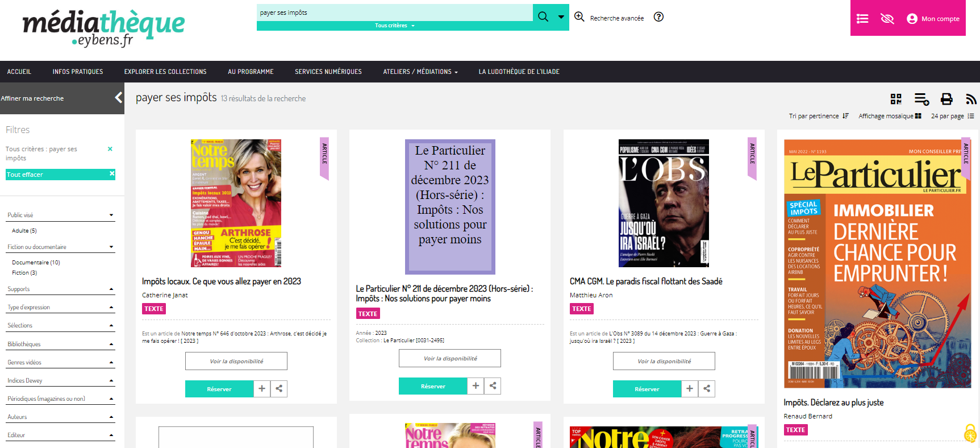Open '24 par page' selector
This screenshot has height=448, width=980.
952,116
